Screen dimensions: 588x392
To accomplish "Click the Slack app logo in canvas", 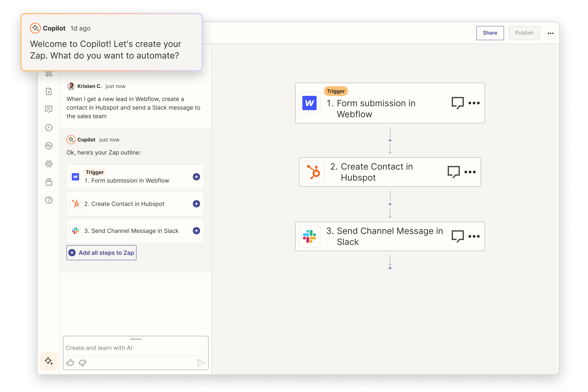I will tap(309, 236).
